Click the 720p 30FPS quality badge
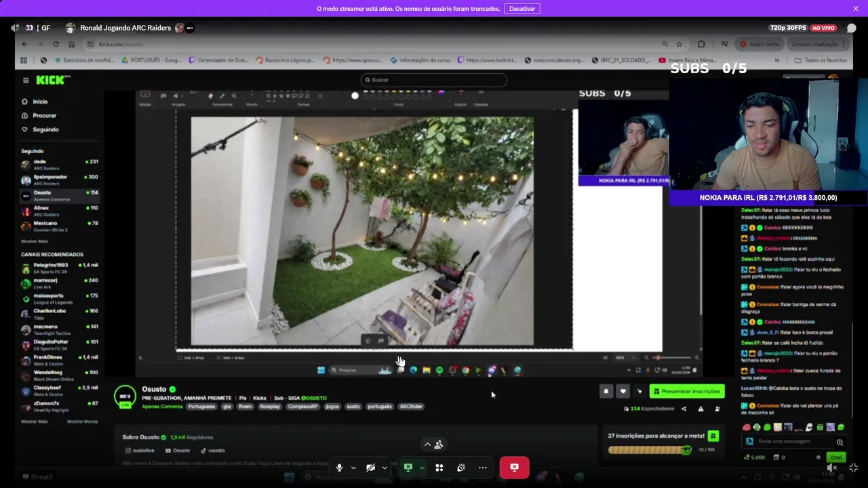 tap(788, 28)
